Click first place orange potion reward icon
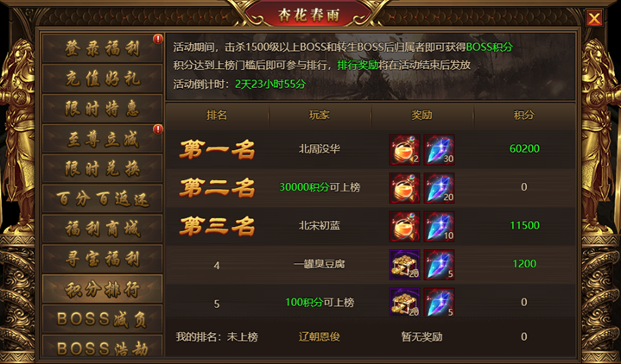Viewport: 621px width, 364px height. (404, 149)
